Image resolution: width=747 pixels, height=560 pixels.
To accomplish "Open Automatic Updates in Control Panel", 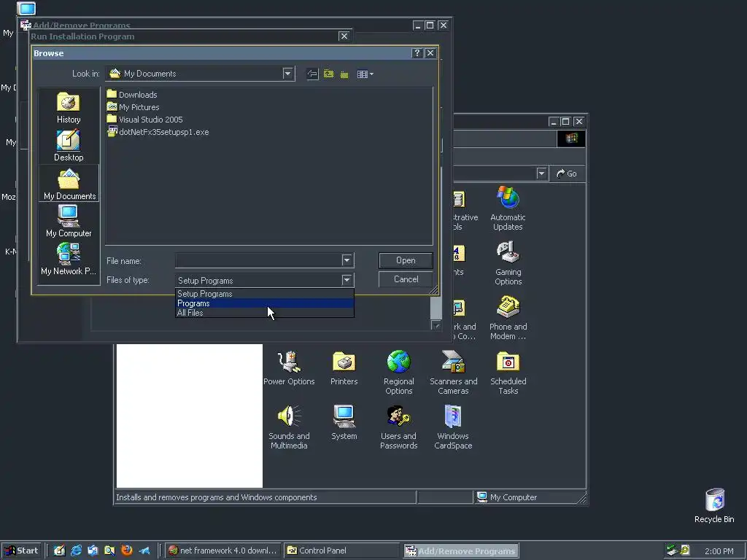I will pyautogui.click(x=508, y=209).
